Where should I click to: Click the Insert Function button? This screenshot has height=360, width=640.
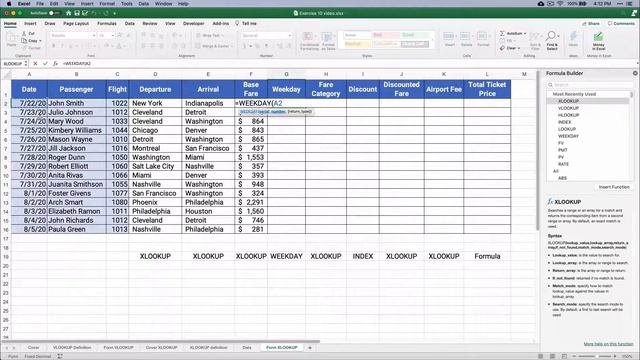pyautogui.click(x=614, y=187)
